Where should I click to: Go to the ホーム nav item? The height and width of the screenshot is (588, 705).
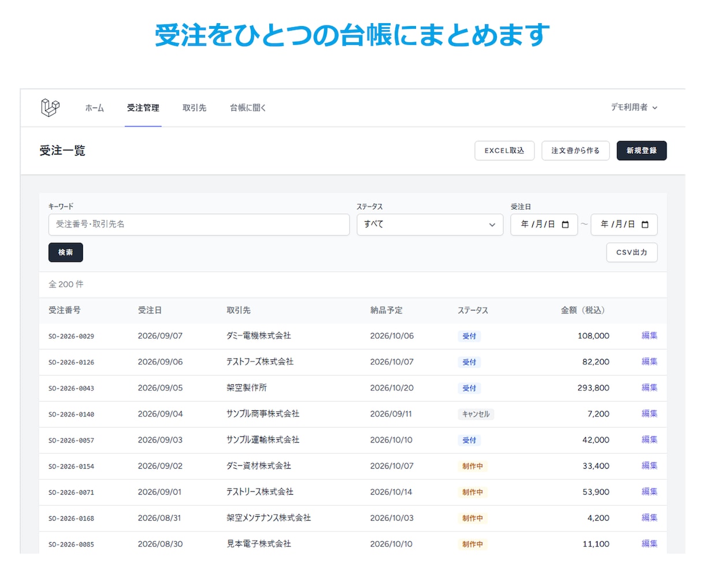coord(94,108)
